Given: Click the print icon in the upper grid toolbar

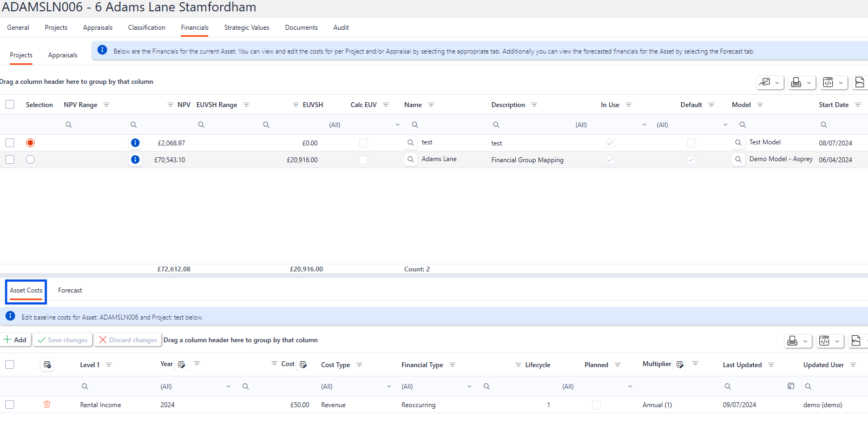Looking at the screenshot, I should [x=796, y=82].
